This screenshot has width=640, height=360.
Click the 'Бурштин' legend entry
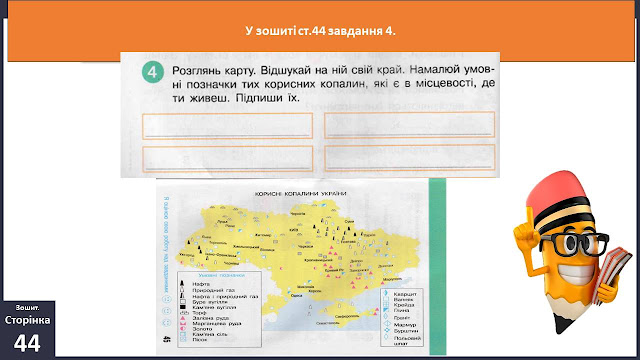pos(406,331)
